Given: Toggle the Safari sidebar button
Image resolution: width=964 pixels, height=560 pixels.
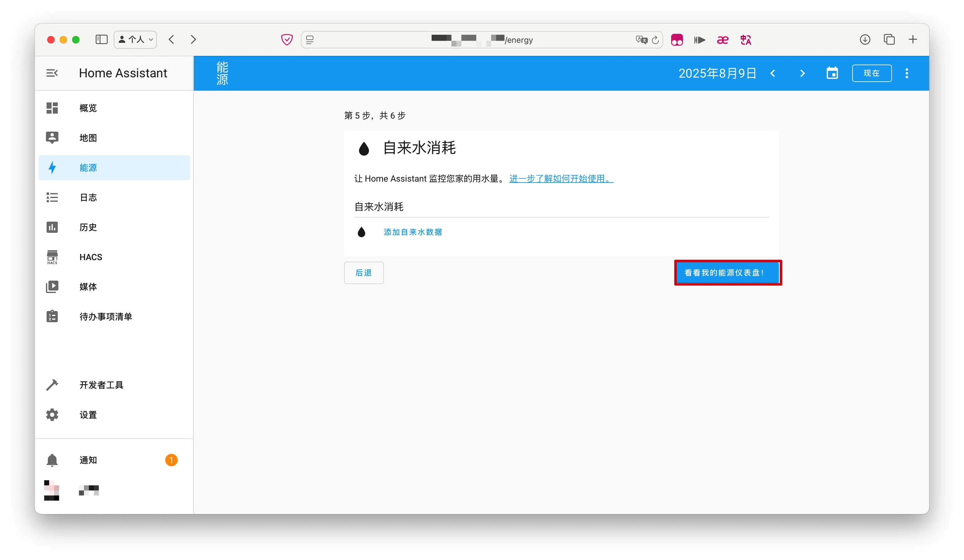Looking at the screenshot, I should point(101,39).
